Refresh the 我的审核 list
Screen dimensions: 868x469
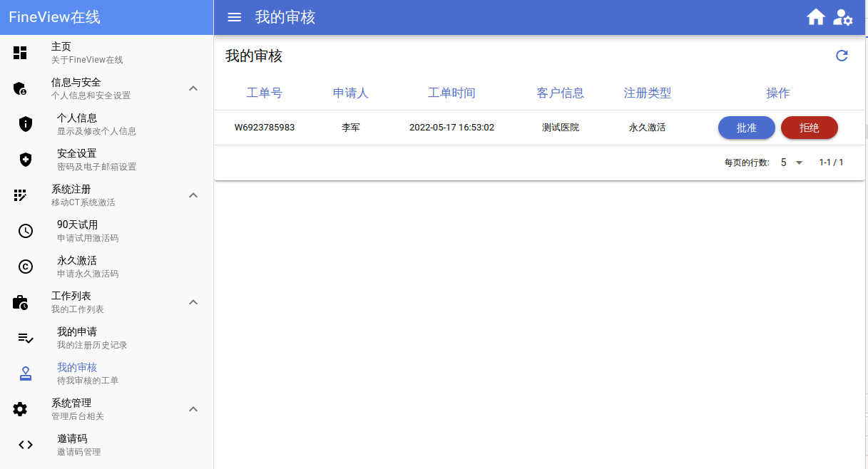click(x=842, y=56)
